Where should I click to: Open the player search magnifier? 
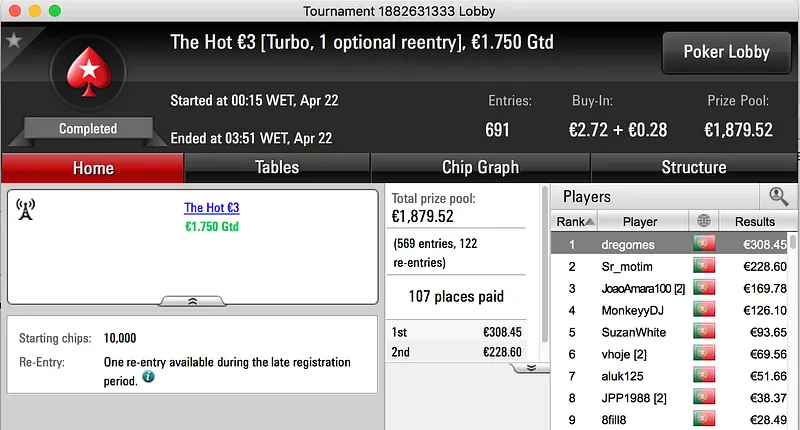pos(776,197)
